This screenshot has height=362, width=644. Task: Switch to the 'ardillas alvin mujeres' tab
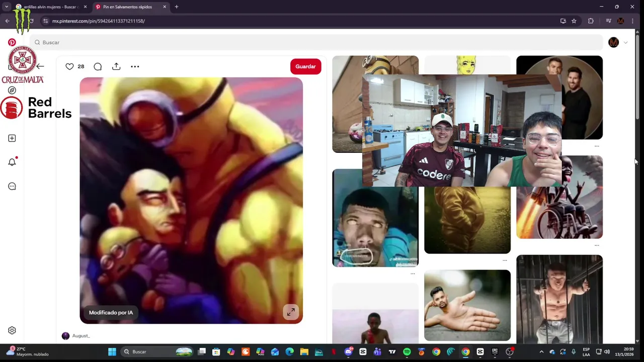pos(49,7)
